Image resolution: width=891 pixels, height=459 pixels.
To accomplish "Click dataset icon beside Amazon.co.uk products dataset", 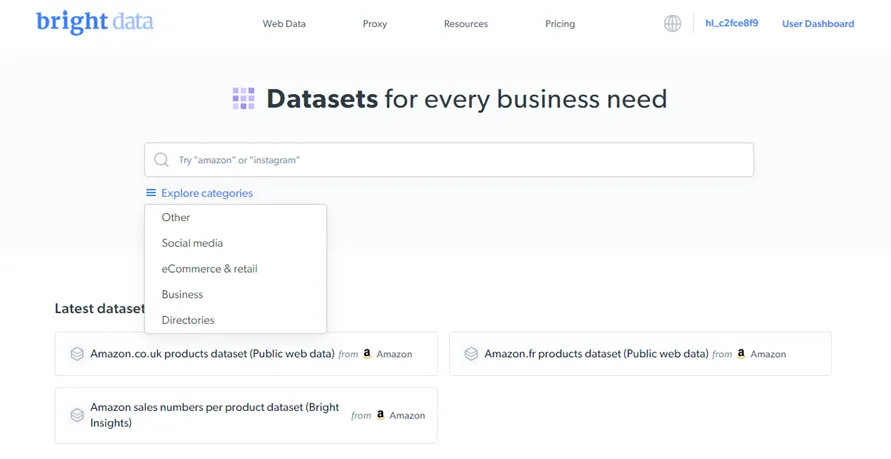I will pyautogui.click(x=77, y=354).
